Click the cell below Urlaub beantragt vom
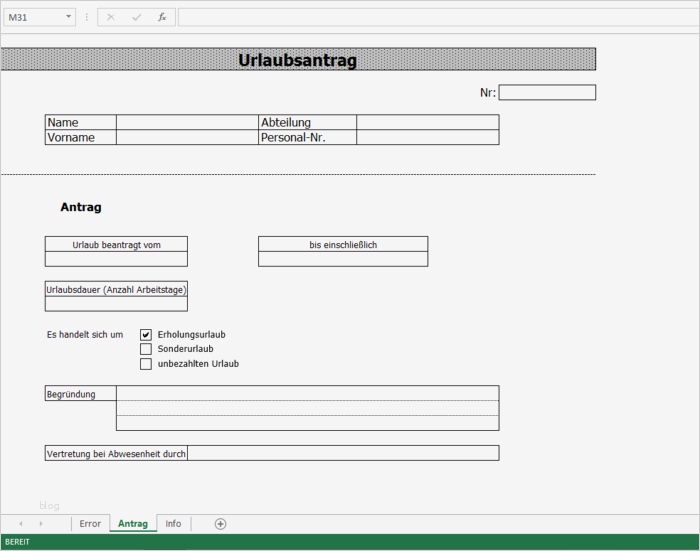Viewport: 700px width, 551px height. click(117, 259)
